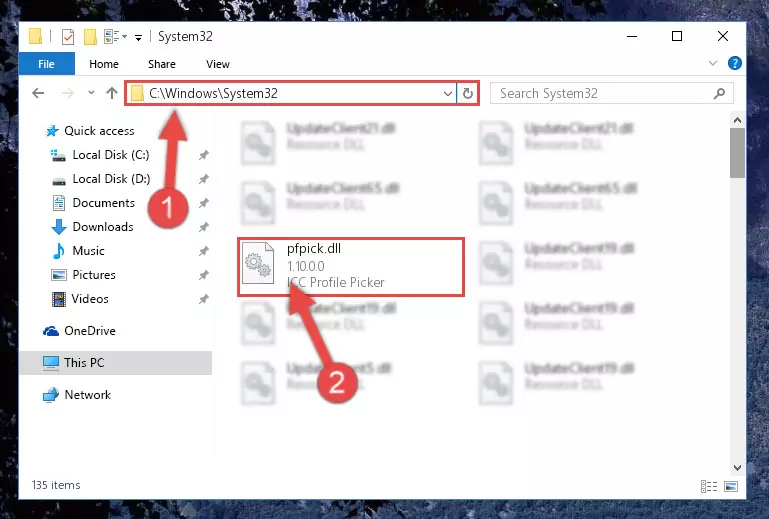Open Music in the sidebar

click(88, 251)
